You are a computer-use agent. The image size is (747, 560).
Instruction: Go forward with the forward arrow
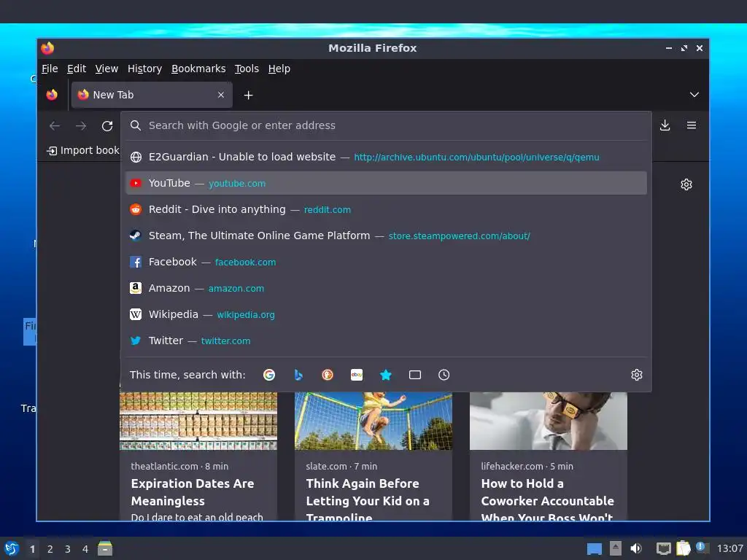pos(81,125)
